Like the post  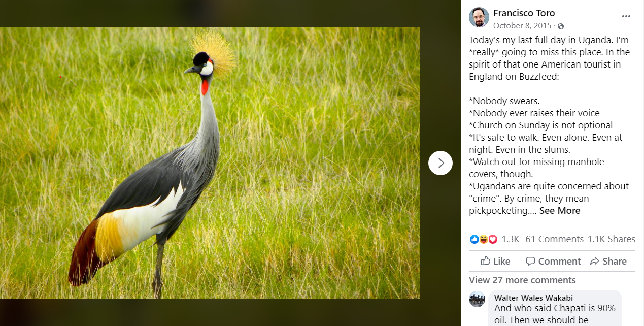pos(495,261)
